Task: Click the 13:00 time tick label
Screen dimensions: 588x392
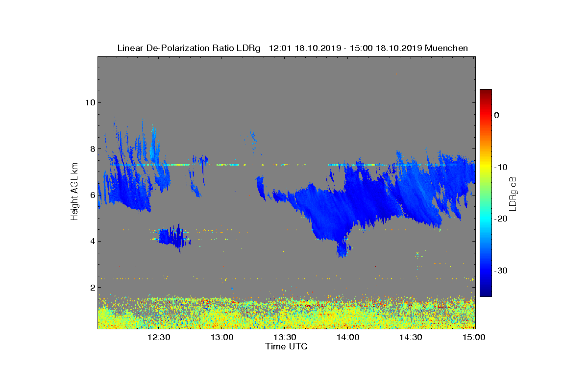Action: [x=222, y=337]
